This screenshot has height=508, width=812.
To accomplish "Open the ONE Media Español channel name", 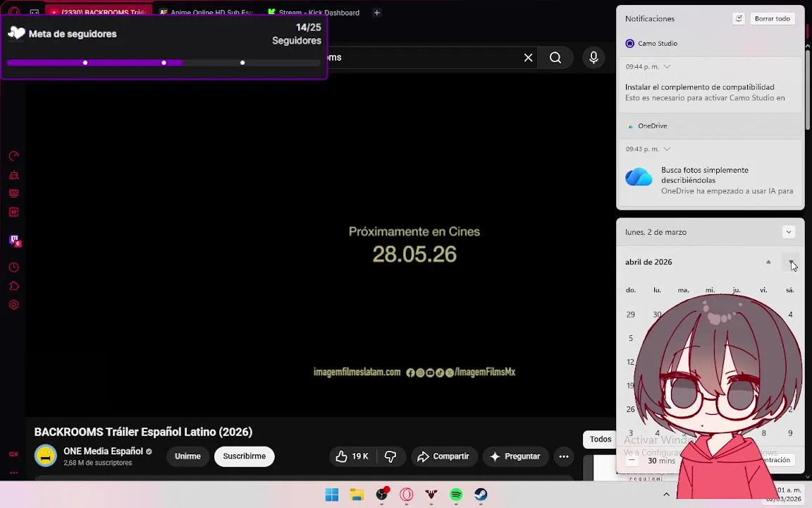I will pos(103,451).
